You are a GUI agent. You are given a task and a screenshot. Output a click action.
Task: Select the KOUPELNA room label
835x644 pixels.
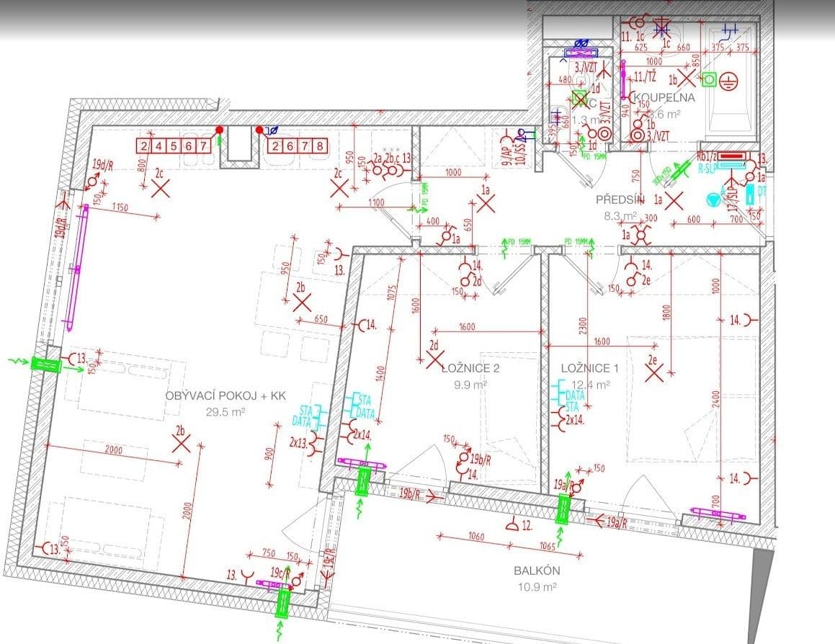[x=665, y=96]
